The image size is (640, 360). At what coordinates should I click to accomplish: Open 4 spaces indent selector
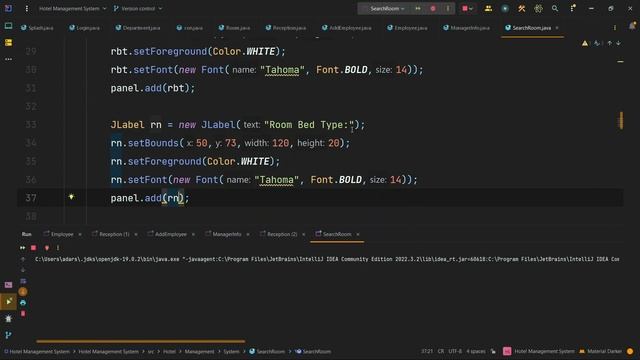tap(476, 351)
